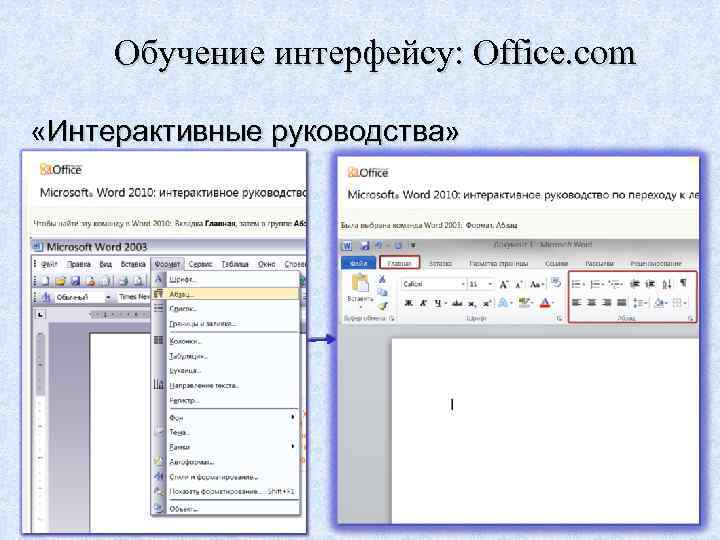Viewport: 720px width, 540px height.
Task: Toggle Bold (Ж) in Word 2010 ribbon
Action: point(408,303)
